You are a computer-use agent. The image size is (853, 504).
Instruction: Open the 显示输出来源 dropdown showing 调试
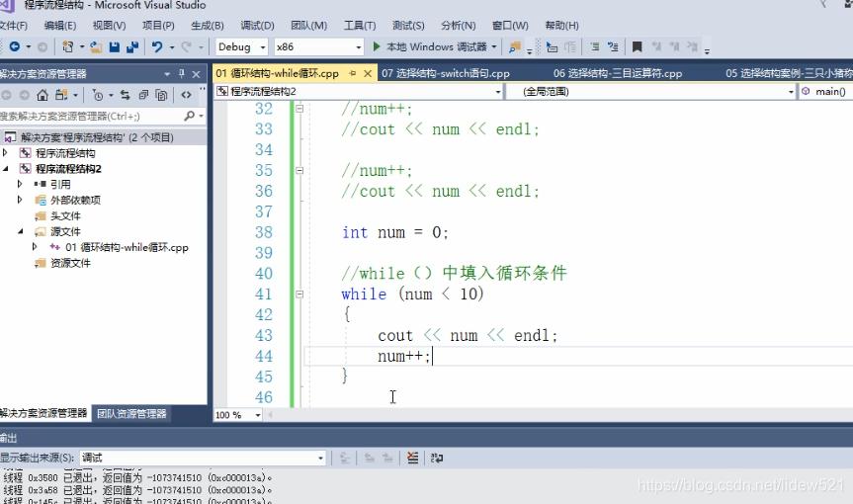click(320, 459)
